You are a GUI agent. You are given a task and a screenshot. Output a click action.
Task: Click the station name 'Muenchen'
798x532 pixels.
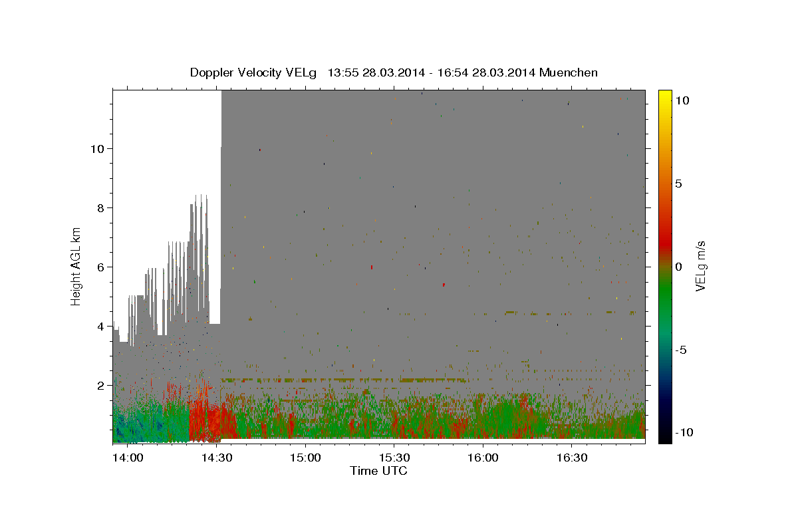click(569, 72)
